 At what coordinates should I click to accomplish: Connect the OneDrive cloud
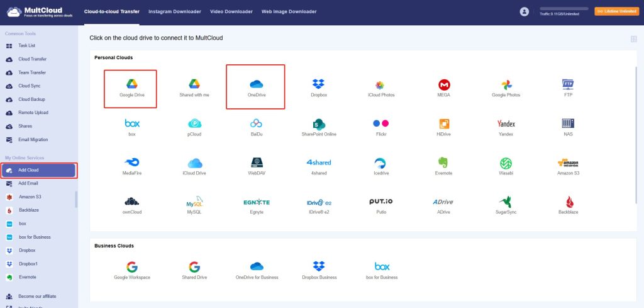[x=257, y=88]
